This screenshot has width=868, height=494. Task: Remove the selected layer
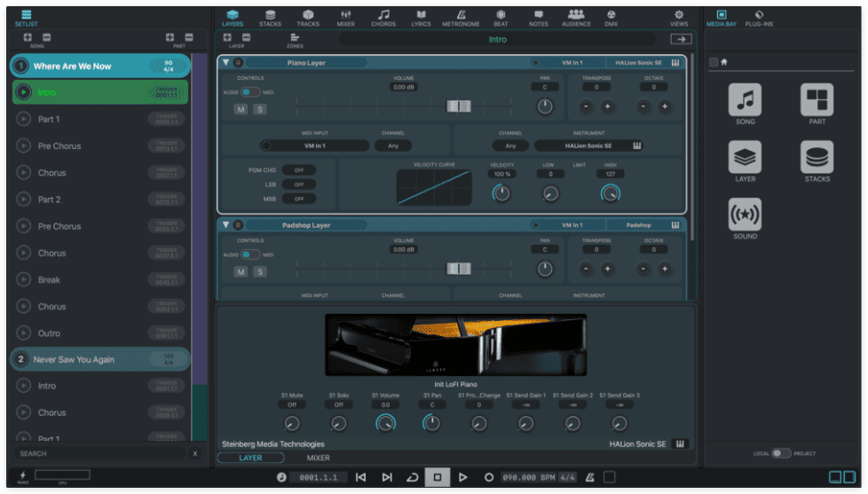[x=247, y=37]
